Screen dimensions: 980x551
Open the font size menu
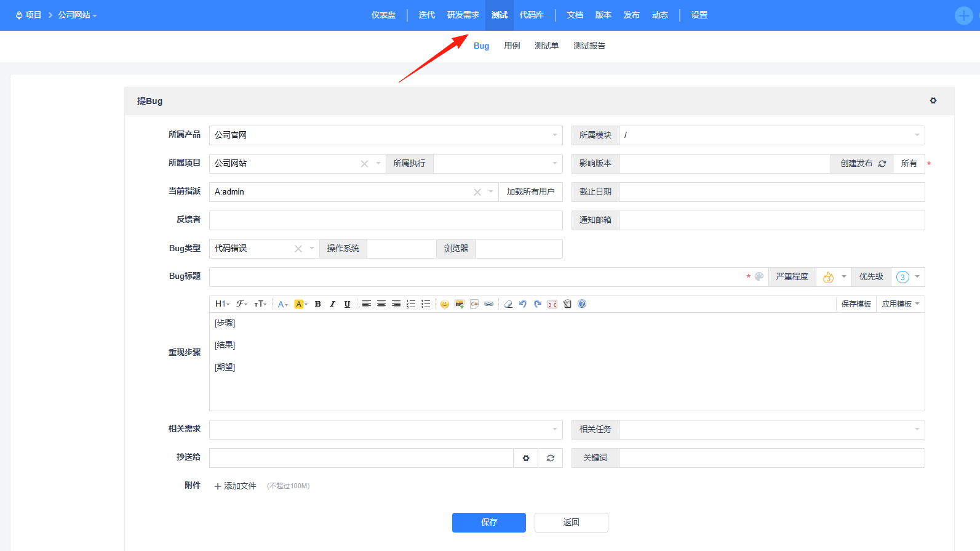260,304
